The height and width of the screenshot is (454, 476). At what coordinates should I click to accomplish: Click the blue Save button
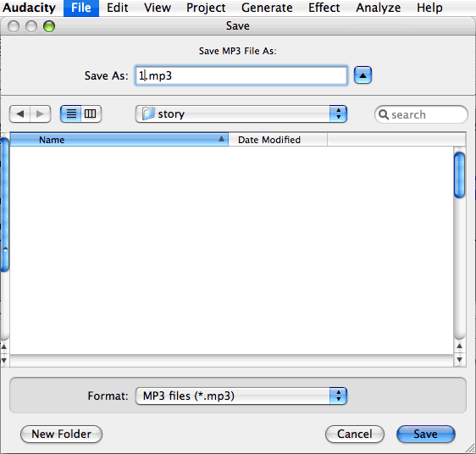(426, 434)
